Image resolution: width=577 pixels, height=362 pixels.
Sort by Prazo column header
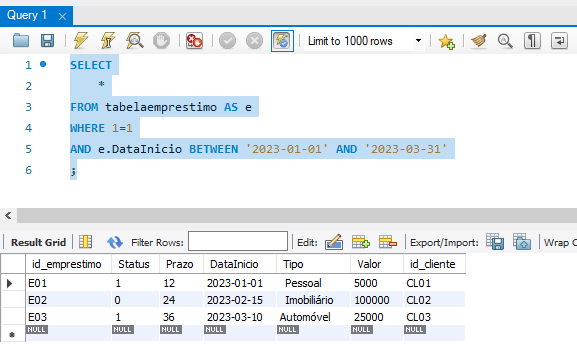point(181,264)
